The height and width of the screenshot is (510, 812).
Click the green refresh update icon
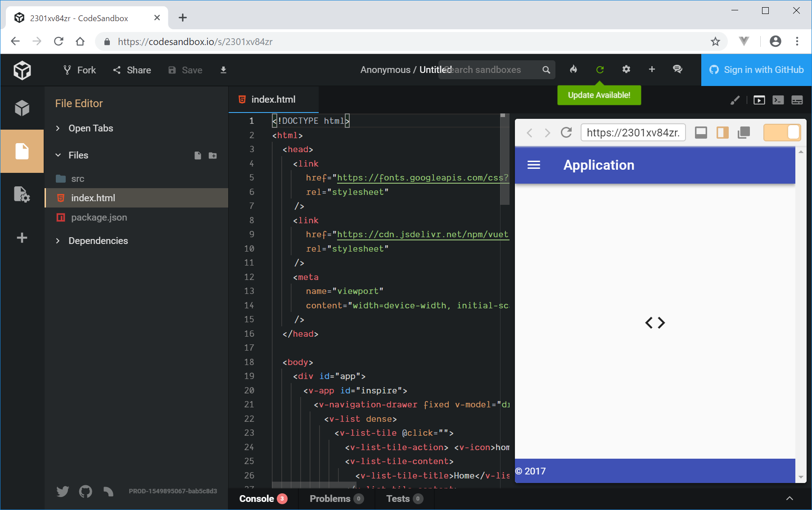click(600, 70)
